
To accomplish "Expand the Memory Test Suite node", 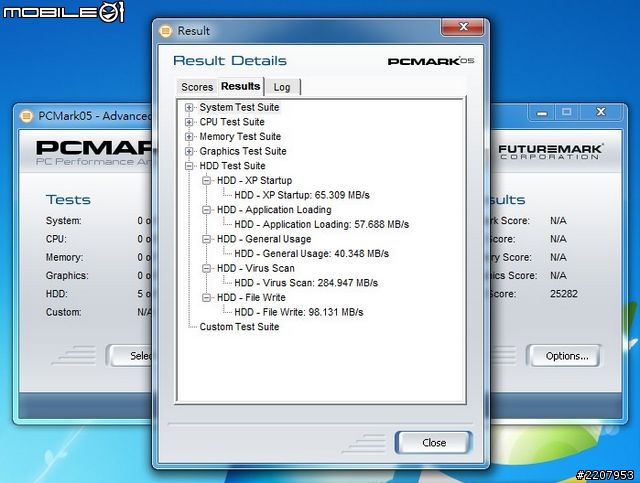I will (x=189, y=137).
